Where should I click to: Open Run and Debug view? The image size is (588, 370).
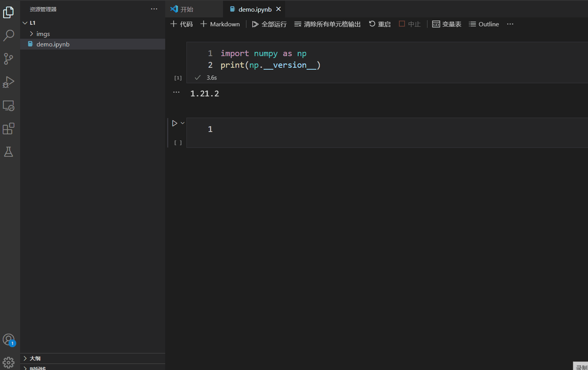[9, 82]
